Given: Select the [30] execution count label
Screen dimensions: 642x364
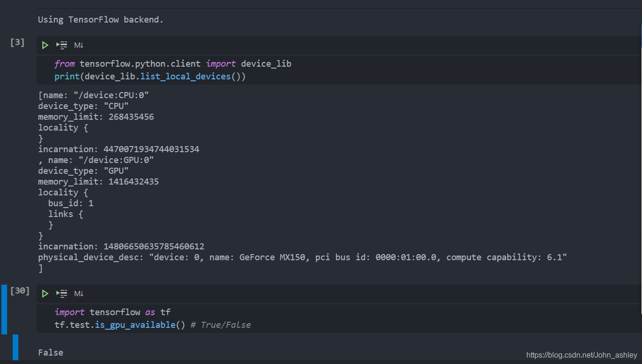Looking at the screenshot, I should point(20,291).
